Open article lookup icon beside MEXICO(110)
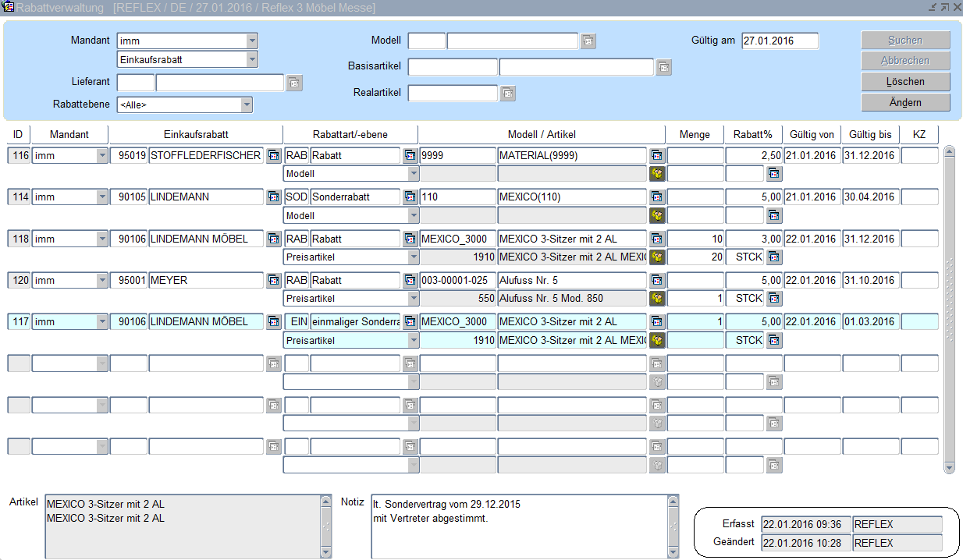This screenshot has width=963, height=560. coord(657,197)
